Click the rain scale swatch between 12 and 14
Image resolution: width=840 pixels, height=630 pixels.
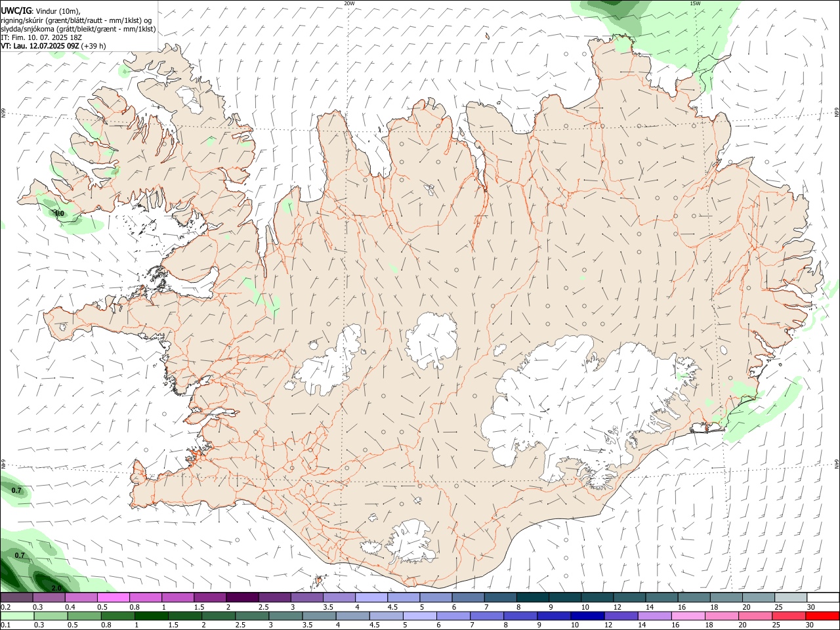point(621,616)
